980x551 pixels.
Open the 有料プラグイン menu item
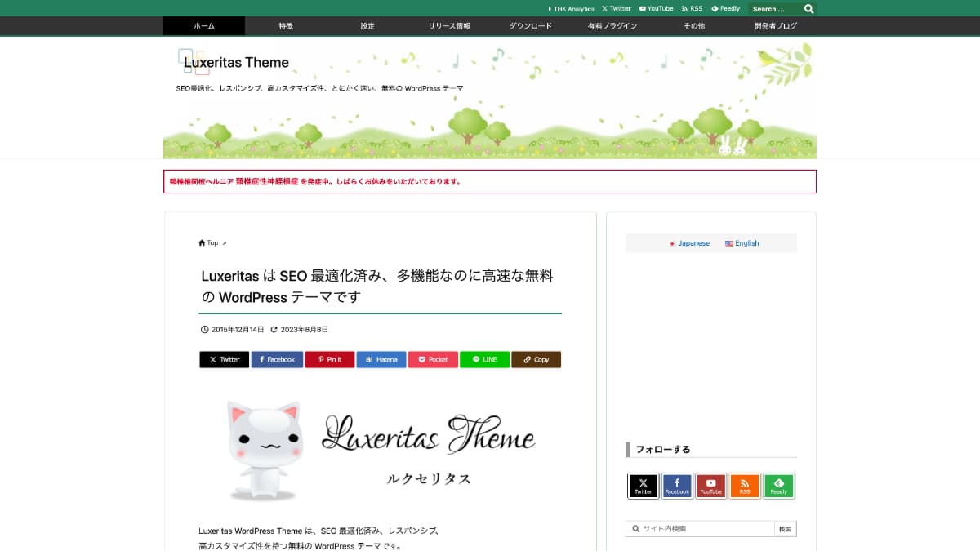point(612,26)
